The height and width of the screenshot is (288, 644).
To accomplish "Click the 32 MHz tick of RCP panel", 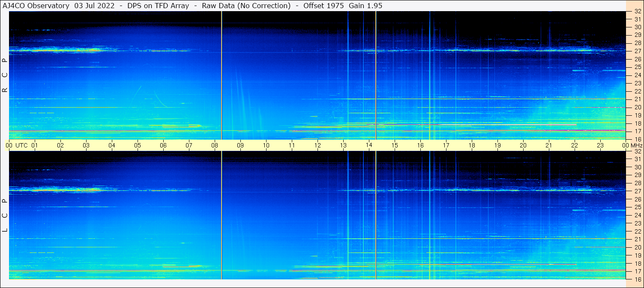I will 637,11.
